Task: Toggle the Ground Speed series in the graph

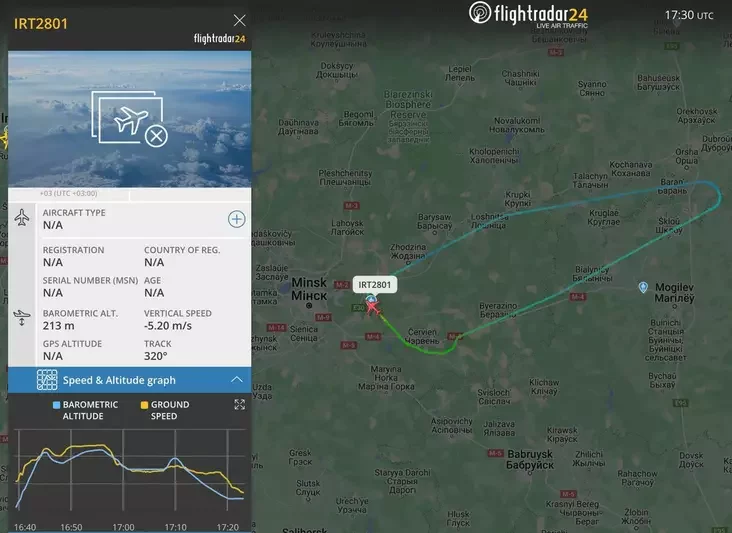Action: click(x=165, y=410)
